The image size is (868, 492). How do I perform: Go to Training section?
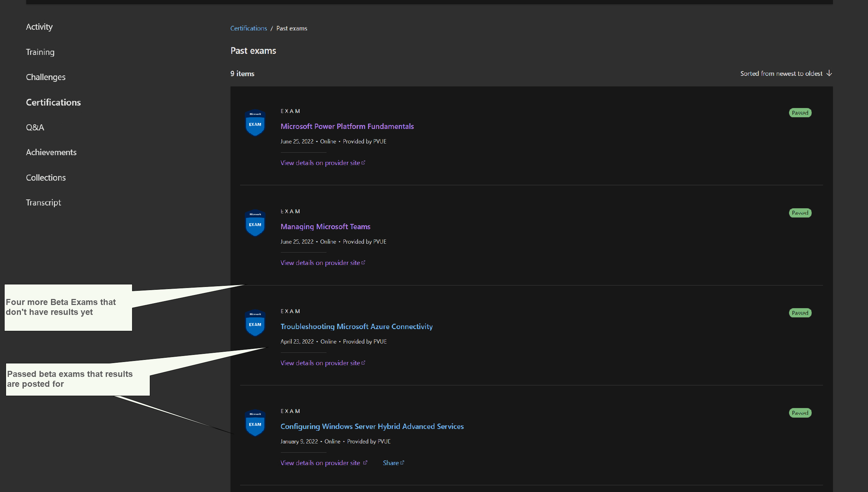click(x=40, y=52)
